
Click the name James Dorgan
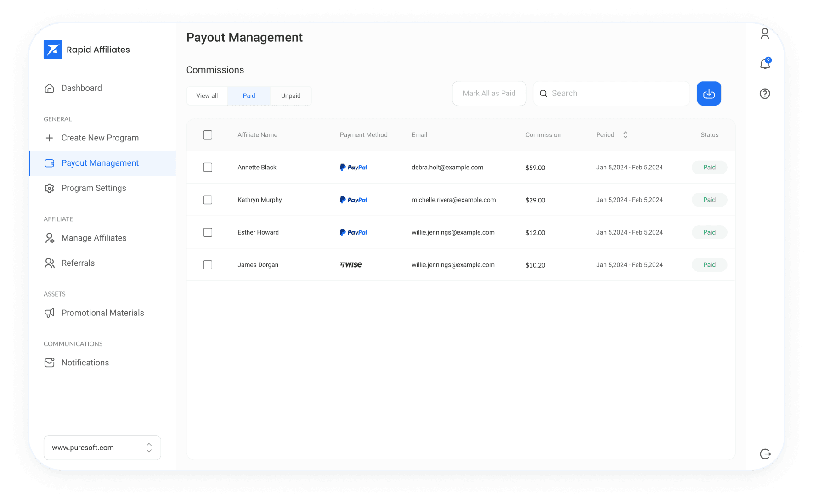point(258,265)
